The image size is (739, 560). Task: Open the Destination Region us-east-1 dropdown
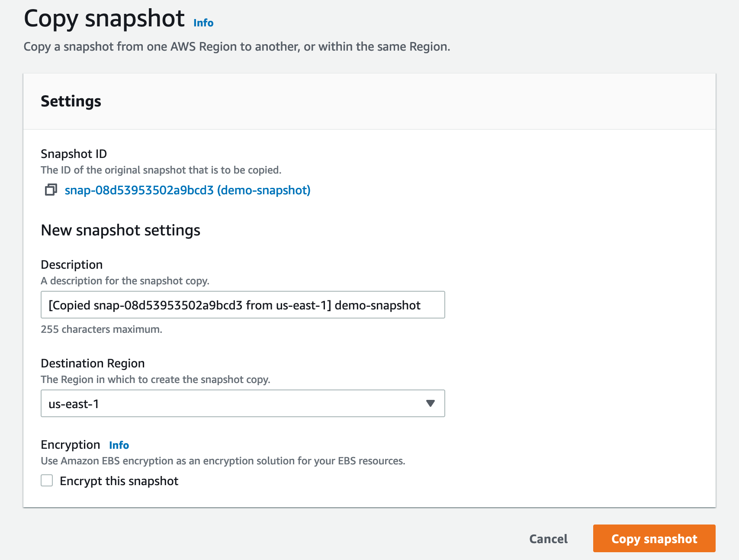[x=242, y=404]
